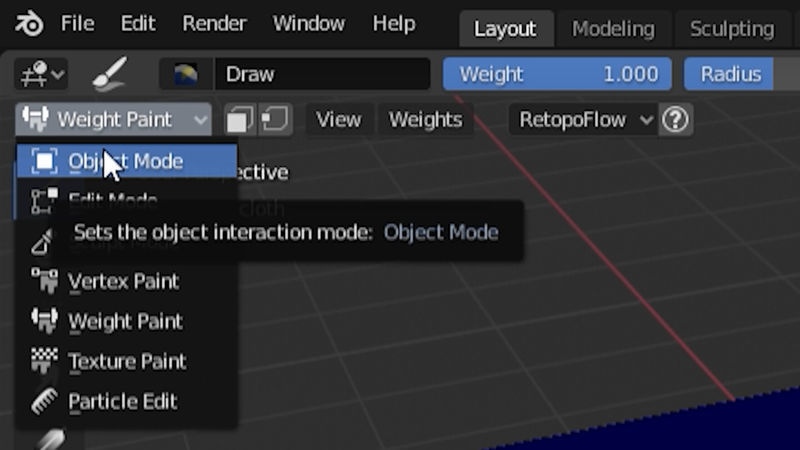The image size is (800, 450).
Task: Select Texture Paint mode
Action: pyautogui.click(x=127, y=361)
